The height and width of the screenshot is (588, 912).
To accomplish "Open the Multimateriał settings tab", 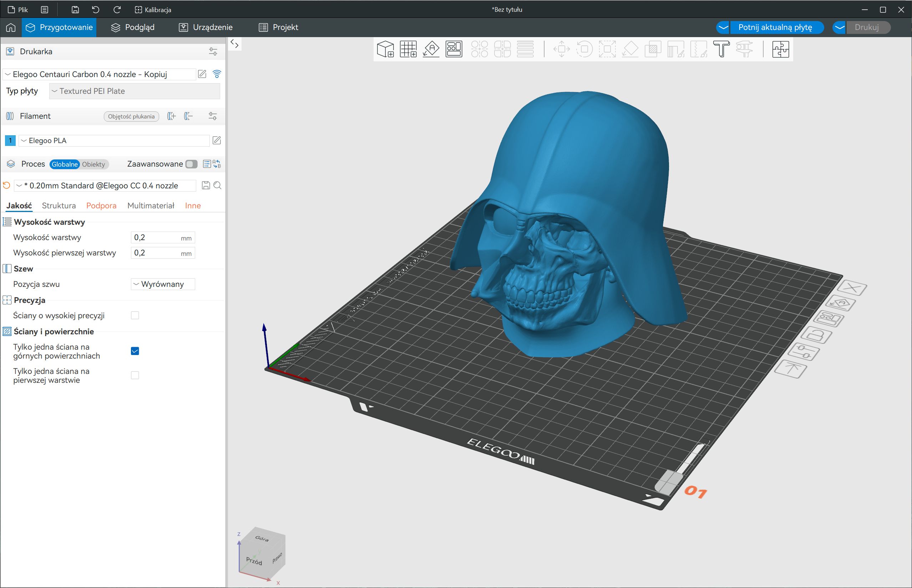I will [x=151, y=206].
